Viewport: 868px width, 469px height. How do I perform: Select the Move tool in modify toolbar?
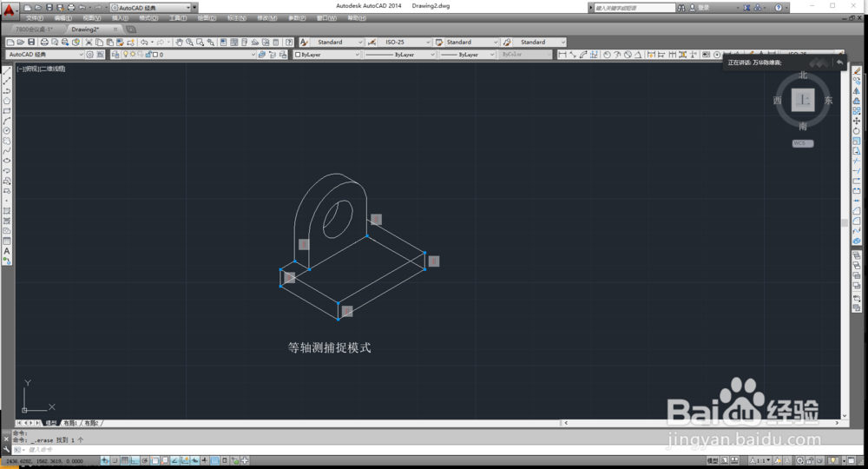tap(857, 121)
